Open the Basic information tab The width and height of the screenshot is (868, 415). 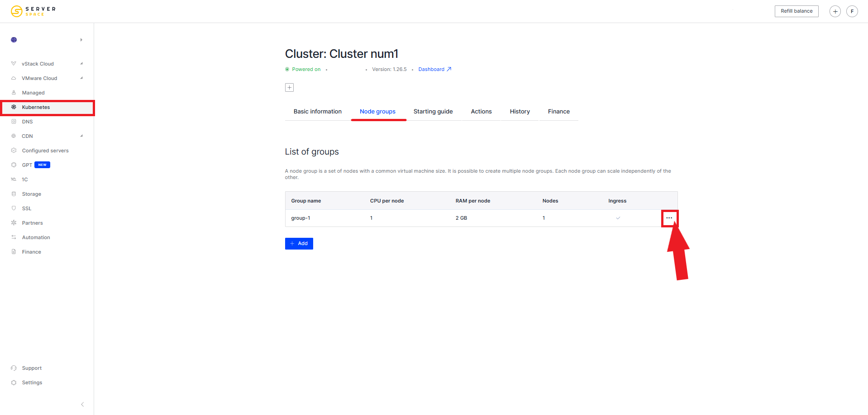[x=318, y=112]
